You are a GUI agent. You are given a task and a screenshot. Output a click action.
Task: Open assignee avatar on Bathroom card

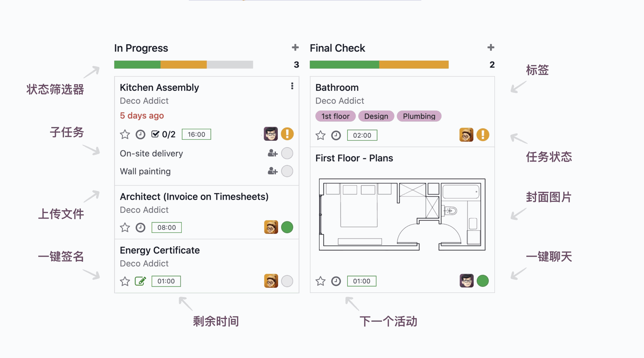point(466,135)
